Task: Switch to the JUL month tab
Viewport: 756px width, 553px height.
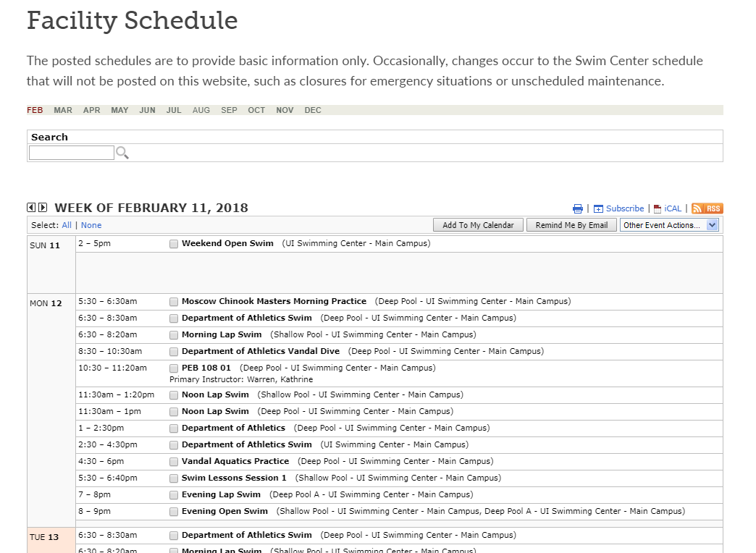Action: coord(174,110)
